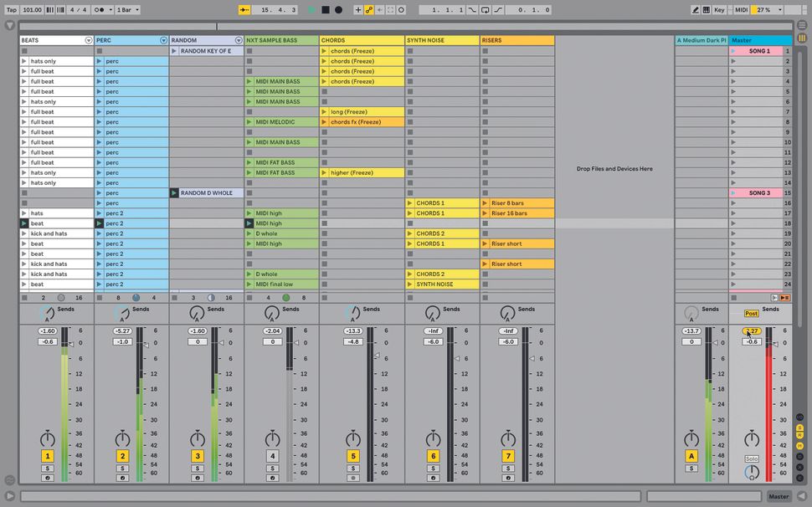Image resolution: width=812 pixels, height=507 pixels.
Task: Toggle the Computer MIDI Keyboard icon
Action: [706, 9]
